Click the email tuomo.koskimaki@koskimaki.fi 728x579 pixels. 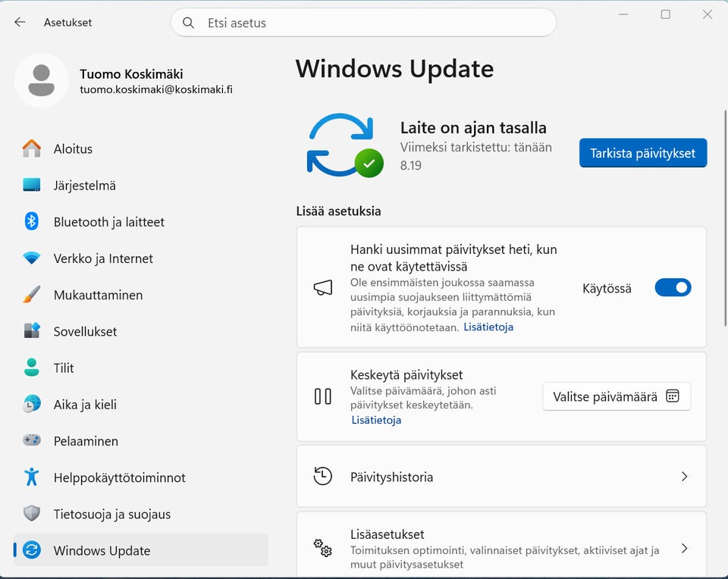[156, 89]
